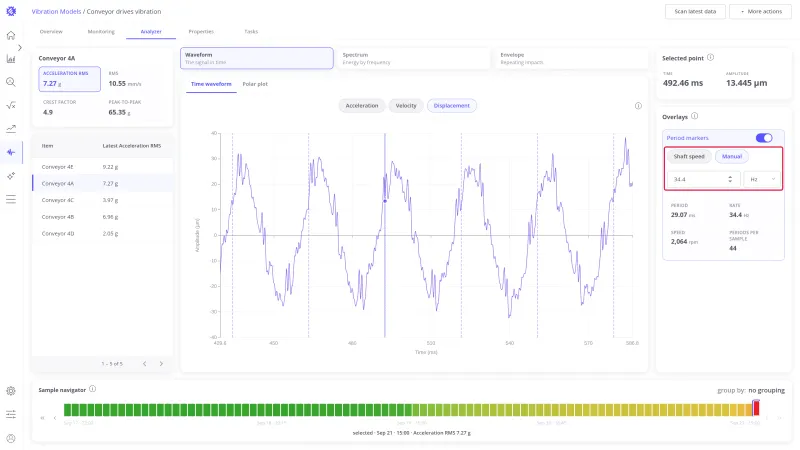Viewport: 800px width, 450px height.
Task: Switch to the Monitoring tab
Action: pyautogui.click(x=101, y=32)
